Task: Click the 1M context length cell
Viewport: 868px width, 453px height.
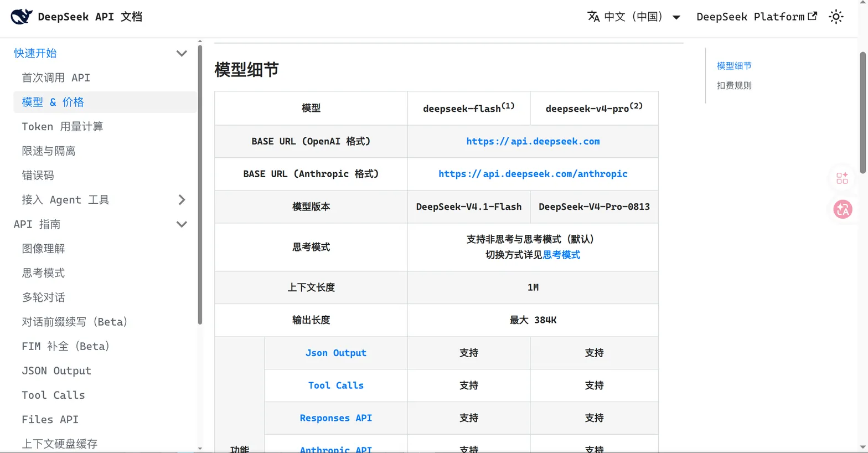Action: click(533, 287)
